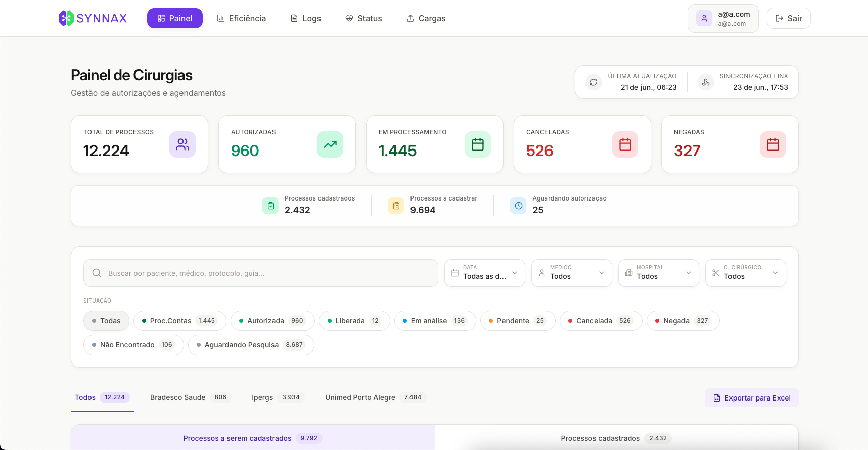Image resolution: width=868 pixels, height=450 pixels.
Task: Filter by Proc.Contas situation chip
Action: 180,321
